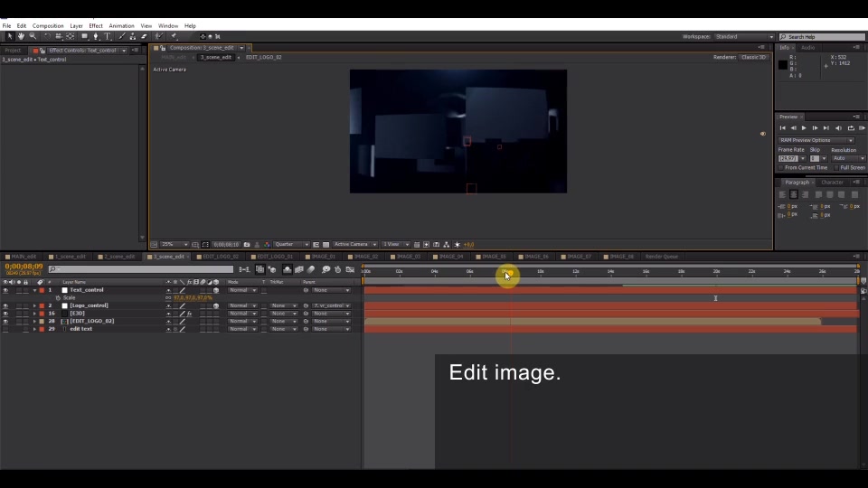Toggle visibility of [E3D] layer

[x=5, y=314]
